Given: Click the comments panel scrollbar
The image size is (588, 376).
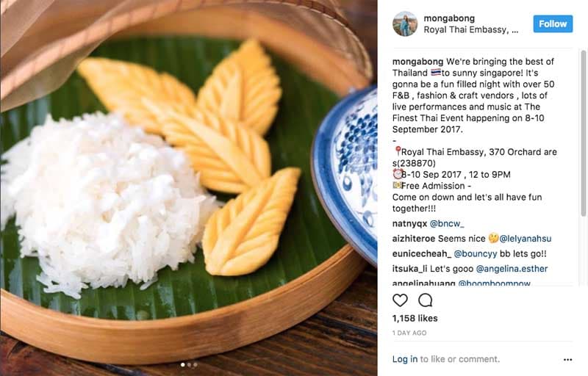Looking at the screenshot, I should [x=584, y=133].
